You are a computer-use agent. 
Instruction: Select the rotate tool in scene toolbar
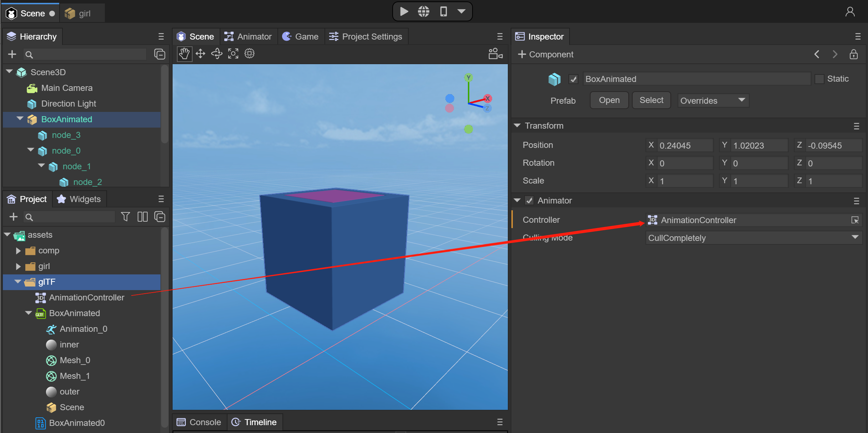pos(217,54)
